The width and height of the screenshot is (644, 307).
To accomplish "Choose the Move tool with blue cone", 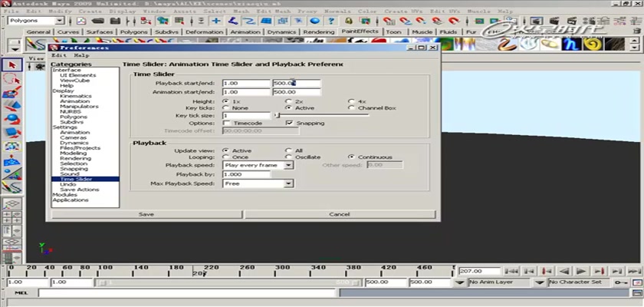I will coord(12,106).
